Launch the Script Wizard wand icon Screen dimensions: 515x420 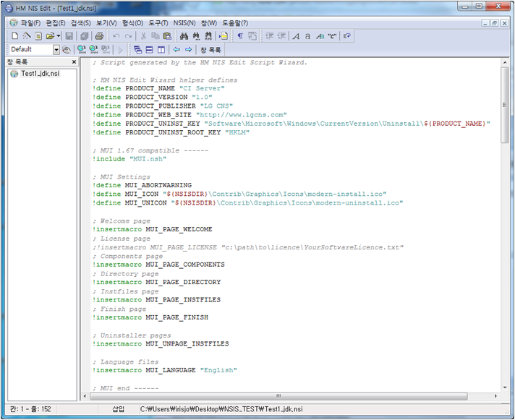click(x=27, y=35)
